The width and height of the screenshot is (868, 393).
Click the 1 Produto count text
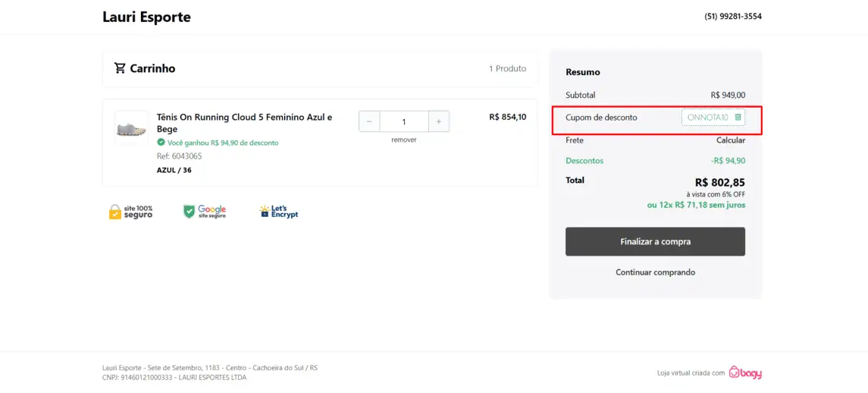(508, 69)
